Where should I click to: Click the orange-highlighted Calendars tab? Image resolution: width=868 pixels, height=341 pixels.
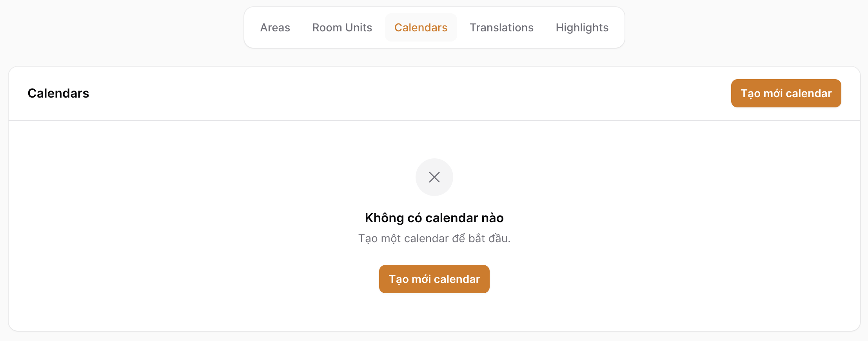point(421,27)
